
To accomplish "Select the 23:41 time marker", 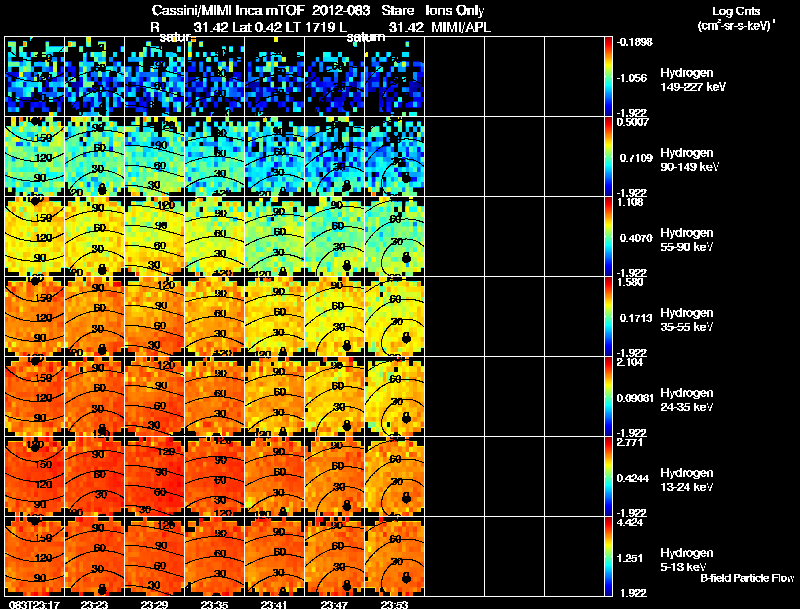I will [274, 604].
